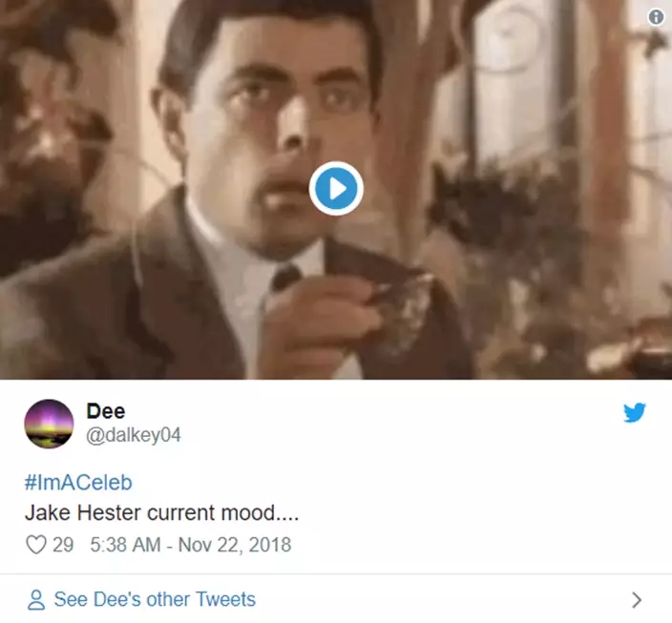Image resolution: width=672 pixels, height=623 pixels.
Task: Open See Dee's other Tweets link
Action: pyautogui.click(x=155, y=599)
